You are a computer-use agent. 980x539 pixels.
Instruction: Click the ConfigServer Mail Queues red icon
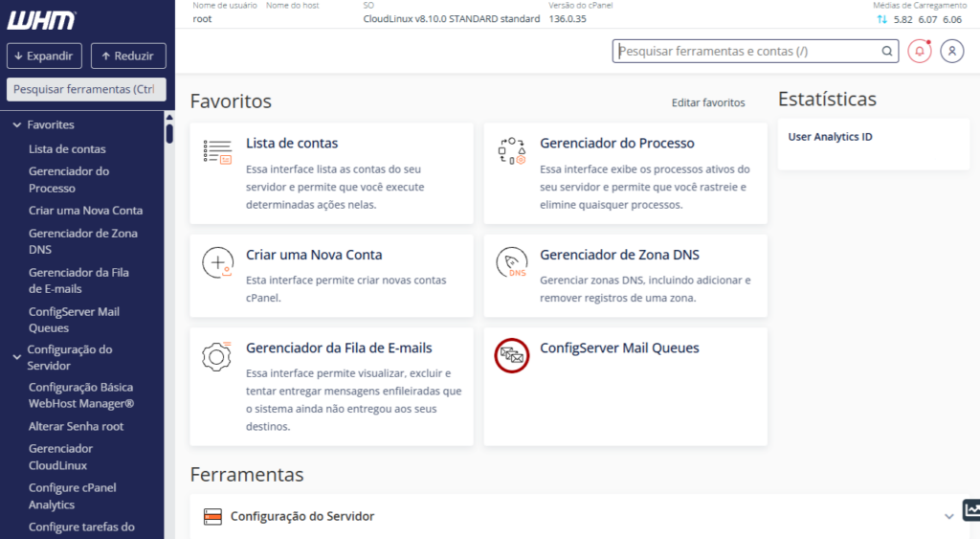click(x=512, y=356)
